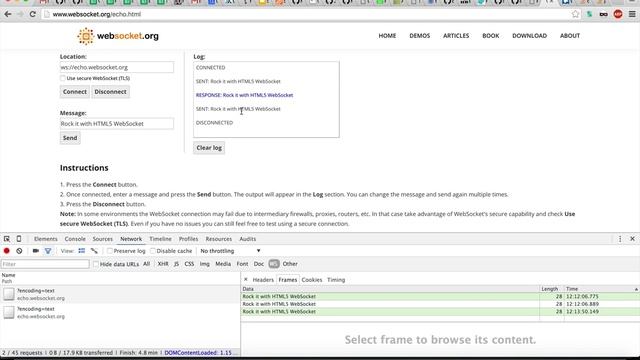Click the network Filter text box

(45, 264)
